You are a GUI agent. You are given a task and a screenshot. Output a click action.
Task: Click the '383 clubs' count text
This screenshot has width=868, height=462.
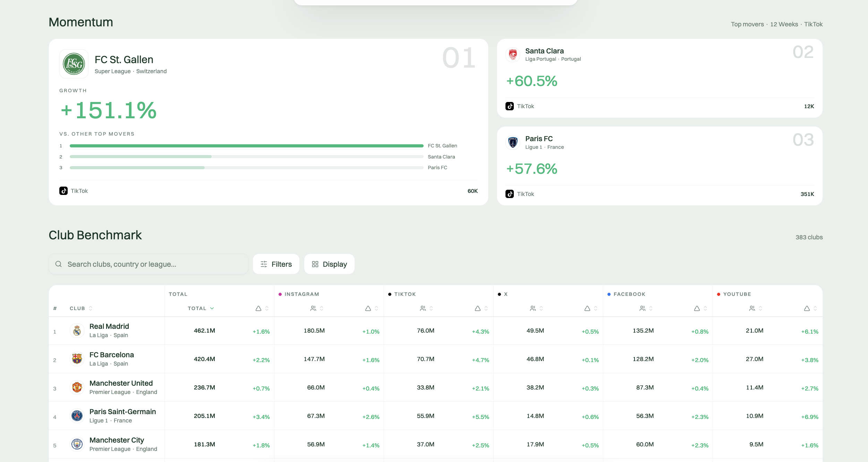(x=809, y=237)
